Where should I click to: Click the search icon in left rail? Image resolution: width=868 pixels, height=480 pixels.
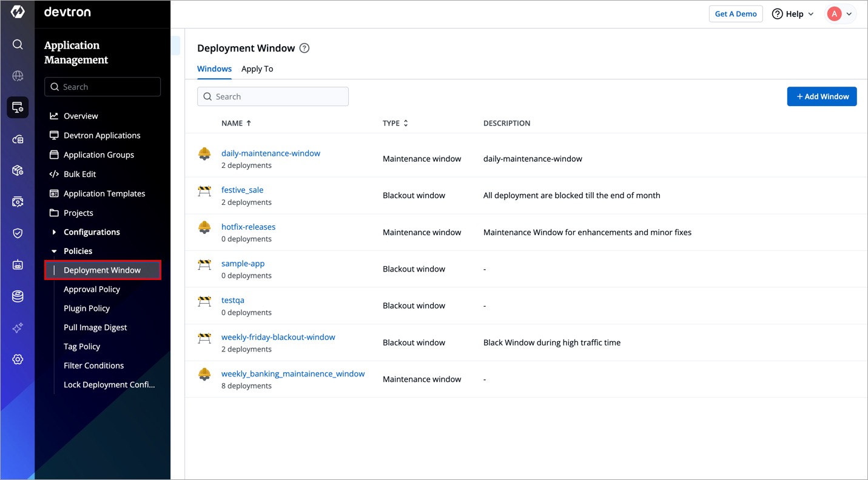(18, 44)
